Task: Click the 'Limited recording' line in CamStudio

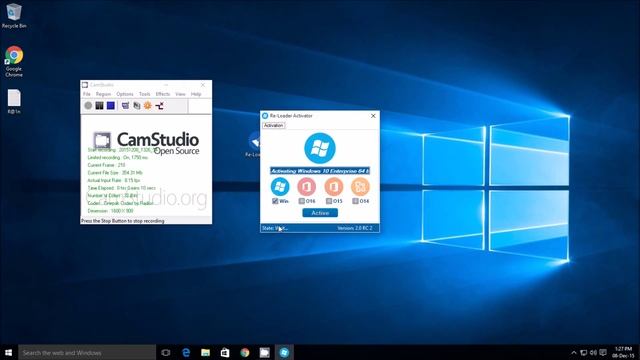Action: [118, 158]
